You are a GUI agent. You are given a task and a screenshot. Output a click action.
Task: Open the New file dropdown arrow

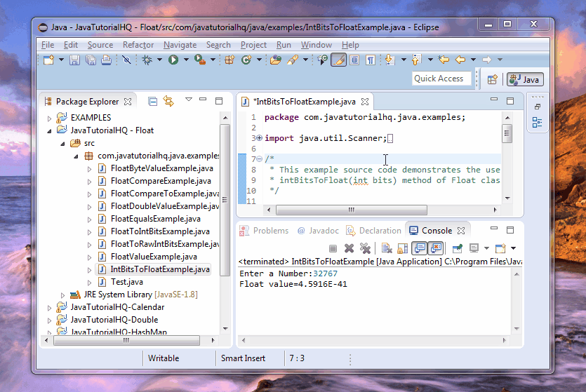[61, 60]
